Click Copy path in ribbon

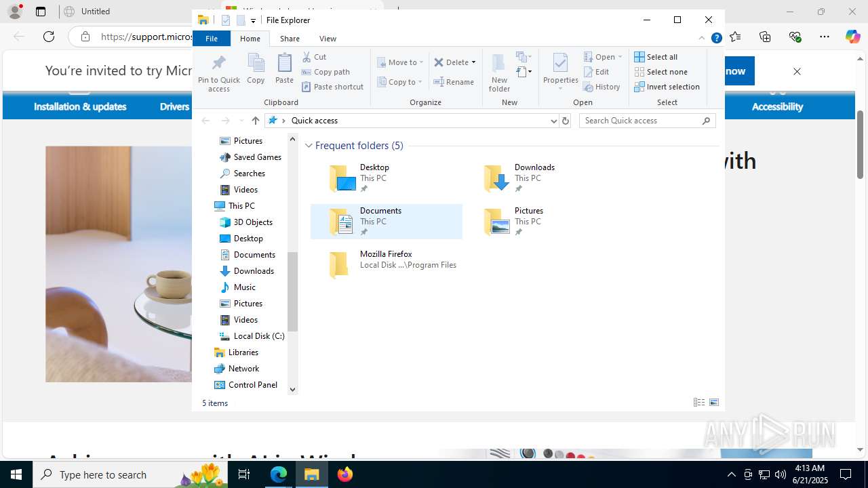325,72
